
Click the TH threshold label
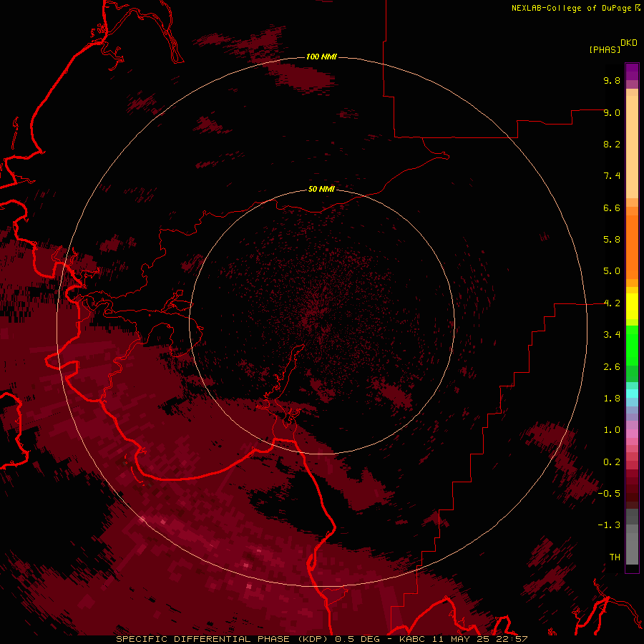tap(615, 557)
